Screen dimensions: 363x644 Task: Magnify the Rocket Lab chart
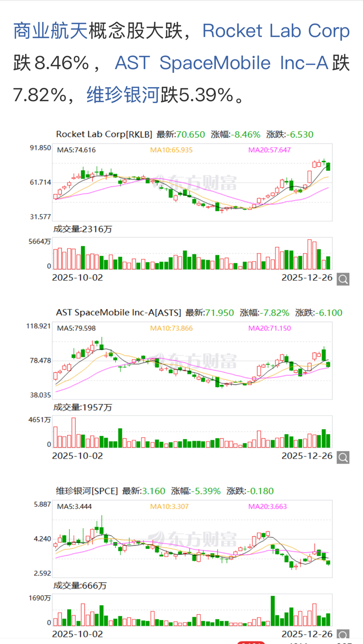(343, 279)
